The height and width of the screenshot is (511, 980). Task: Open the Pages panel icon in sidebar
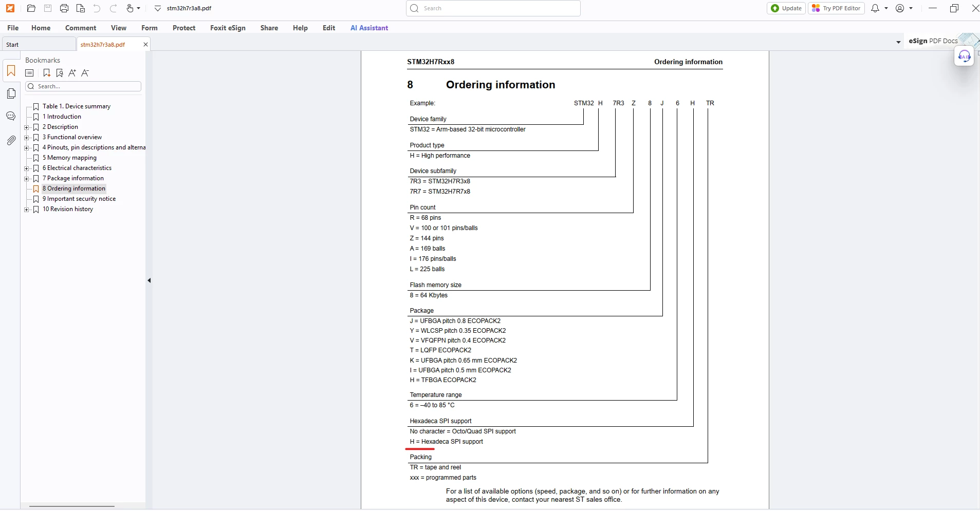click(x=11, y=93)
